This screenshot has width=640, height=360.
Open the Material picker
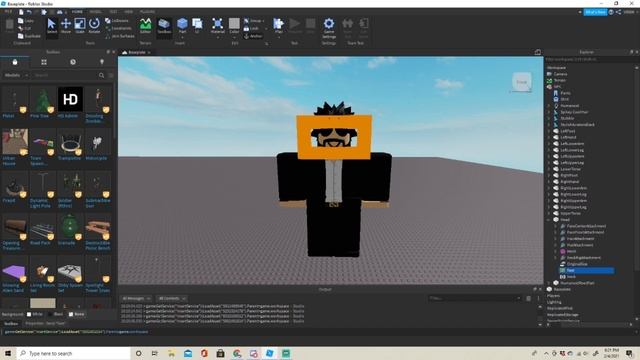(x=218, y=26)
